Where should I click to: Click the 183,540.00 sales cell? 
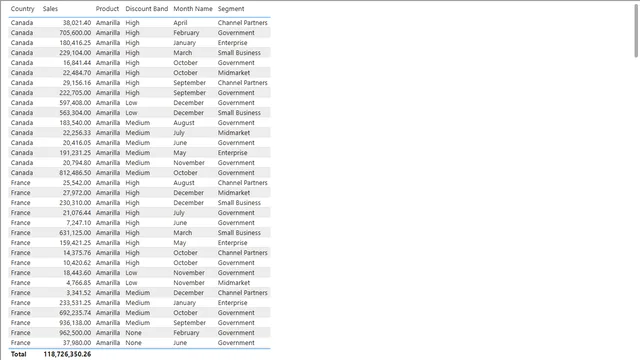pyautogui.click(x=75, y=123)
